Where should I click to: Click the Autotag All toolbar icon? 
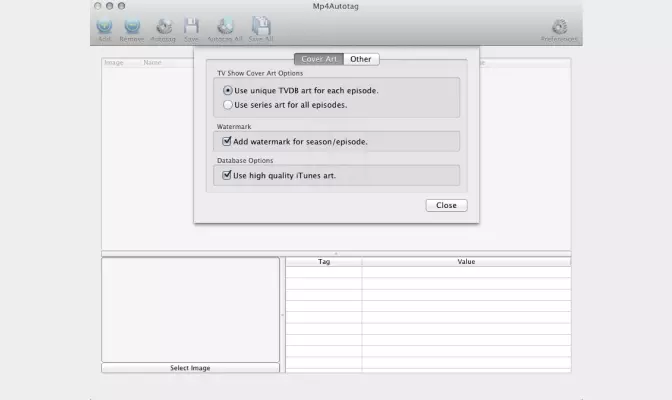[225, 26]
